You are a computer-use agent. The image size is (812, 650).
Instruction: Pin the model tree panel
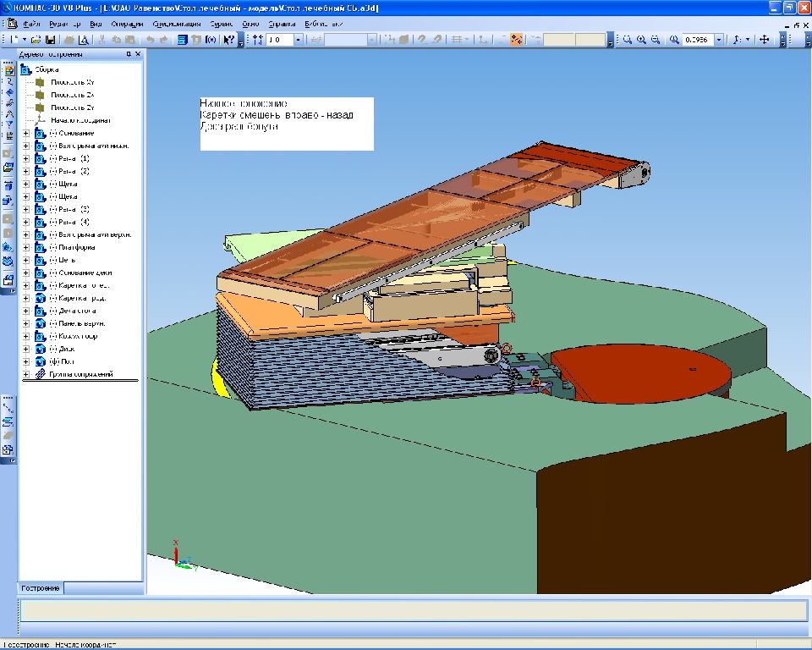(x=129, y=54)
